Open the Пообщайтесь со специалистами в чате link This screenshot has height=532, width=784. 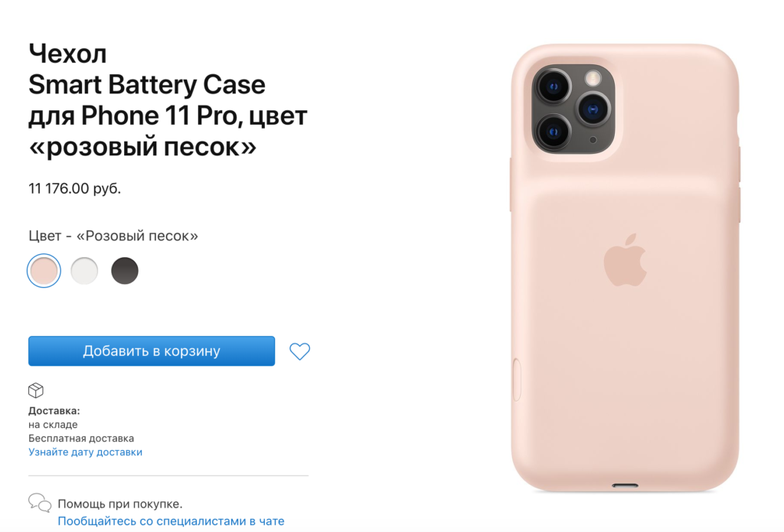171,521
